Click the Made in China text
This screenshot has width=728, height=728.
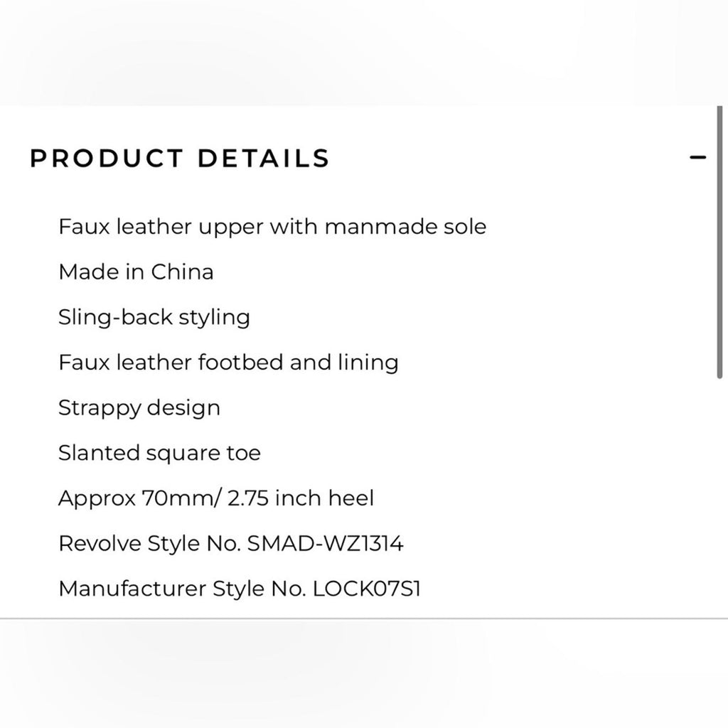[136, 272]
